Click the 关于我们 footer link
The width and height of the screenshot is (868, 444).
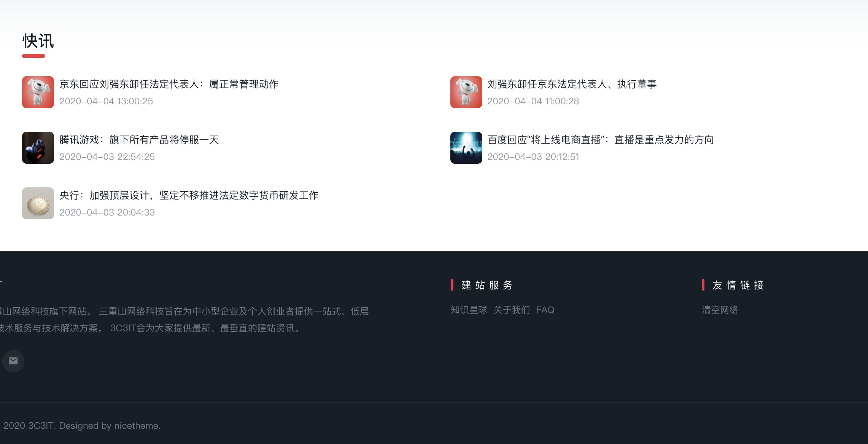512,310
